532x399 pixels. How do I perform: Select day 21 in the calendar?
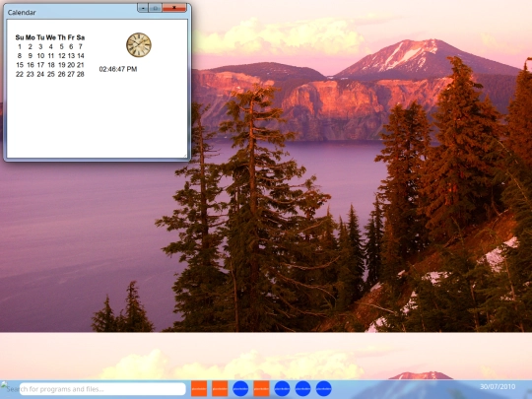81,65
